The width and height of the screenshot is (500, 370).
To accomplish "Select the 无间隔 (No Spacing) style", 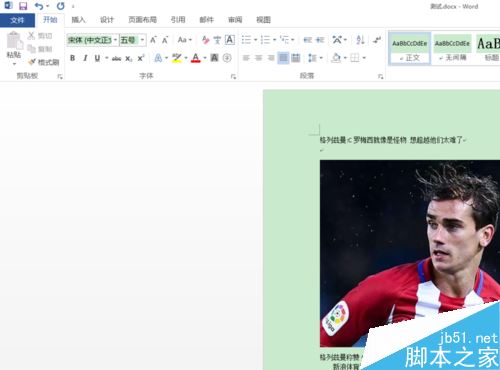I will click(452, 49).
